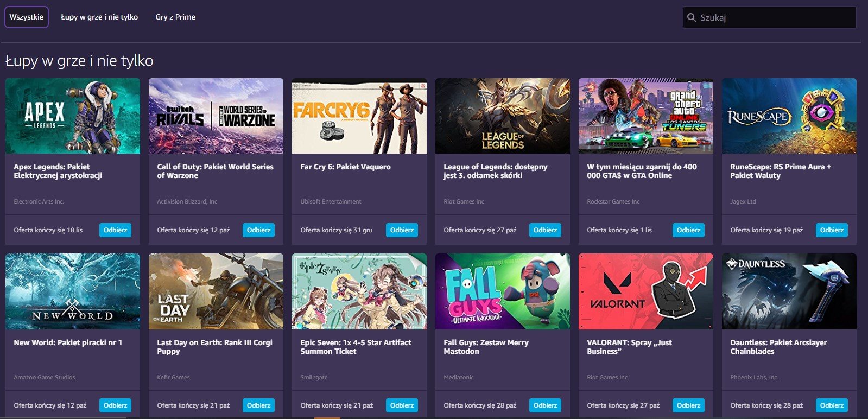The height and width of the screenshot is (419, 868).
Task: Click the Far Cry 6 artwork
Action: pos(359,116)
